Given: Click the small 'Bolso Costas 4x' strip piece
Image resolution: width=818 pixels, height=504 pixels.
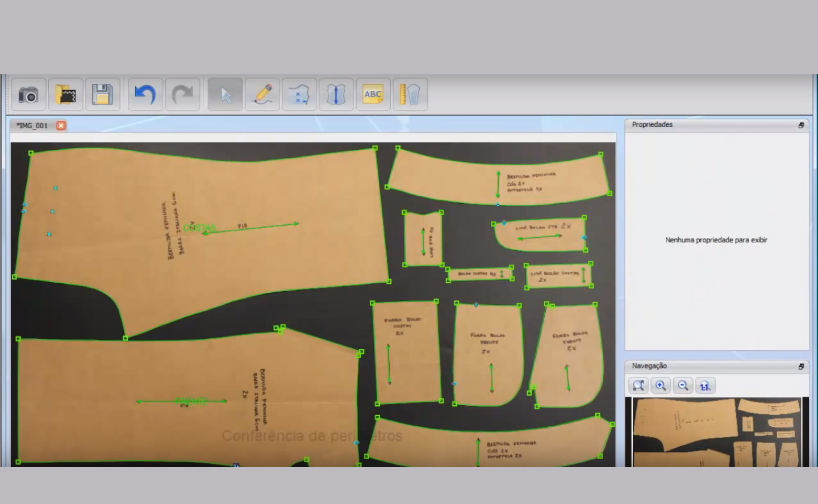Looking at the screenshot, I should (481, 274).
